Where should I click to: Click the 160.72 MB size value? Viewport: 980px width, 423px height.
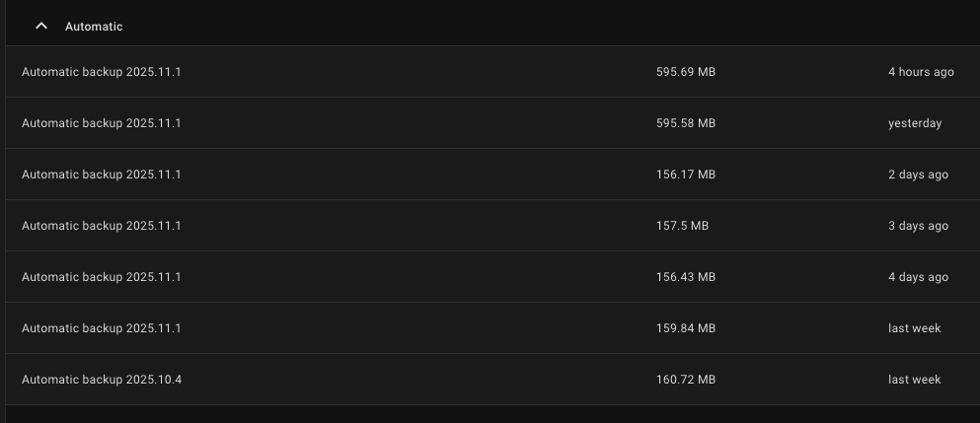click(x=685, y=380)
